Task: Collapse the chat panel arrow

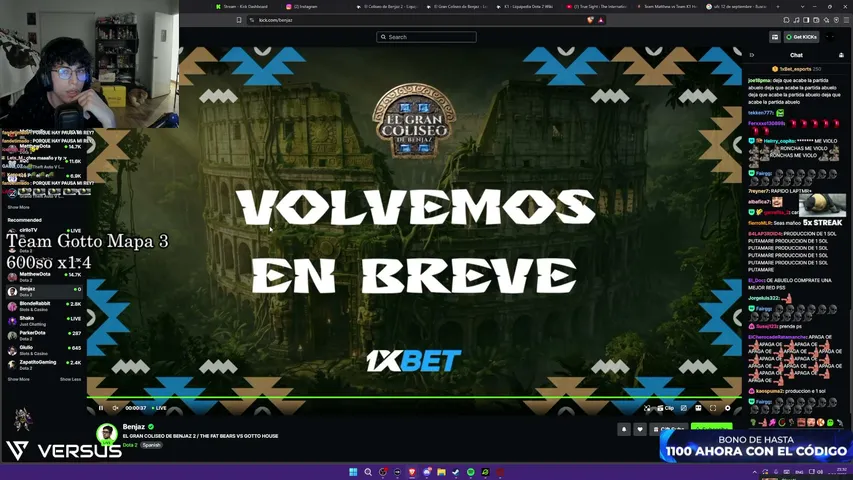Action: click(752, 55)
